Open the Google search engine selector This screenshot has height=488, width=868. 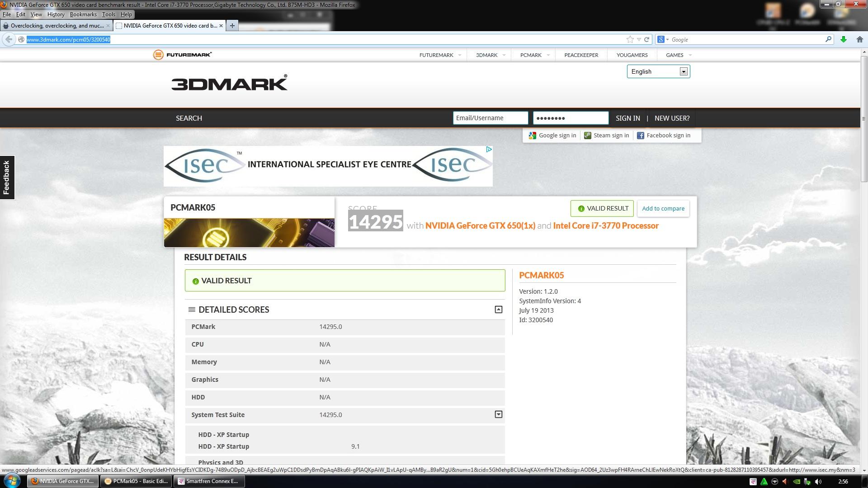663,39
